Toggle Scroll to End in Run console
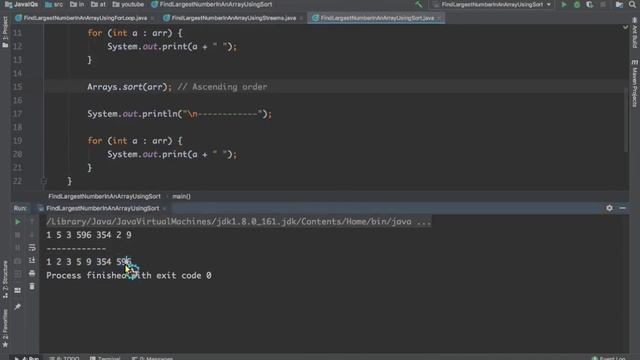This screenshot has width=640, height=360. (32, 260)
